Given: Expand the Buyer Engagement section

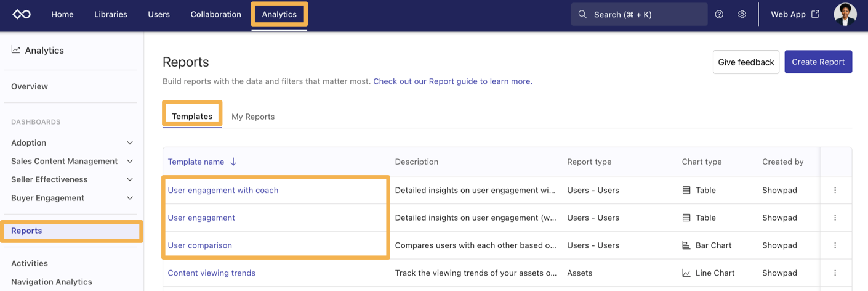Looking at the screenshot, I should (x=129, y=199).
